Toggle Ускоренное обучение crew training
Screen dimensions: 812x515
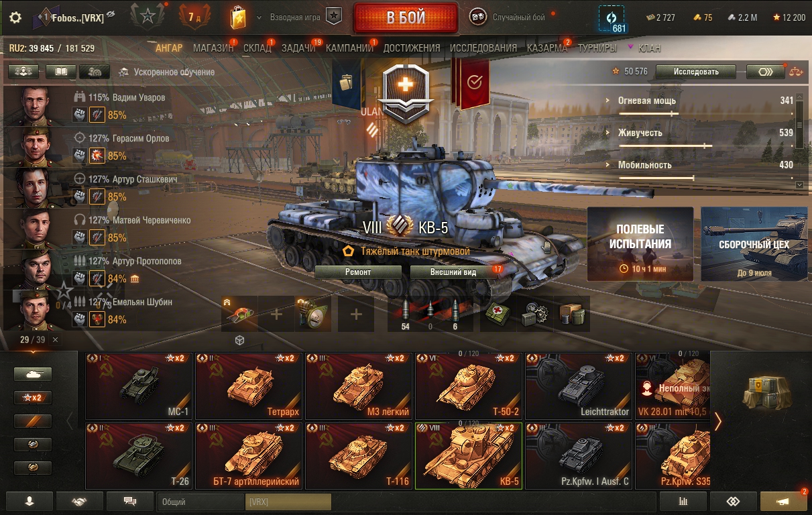(166, 72)
